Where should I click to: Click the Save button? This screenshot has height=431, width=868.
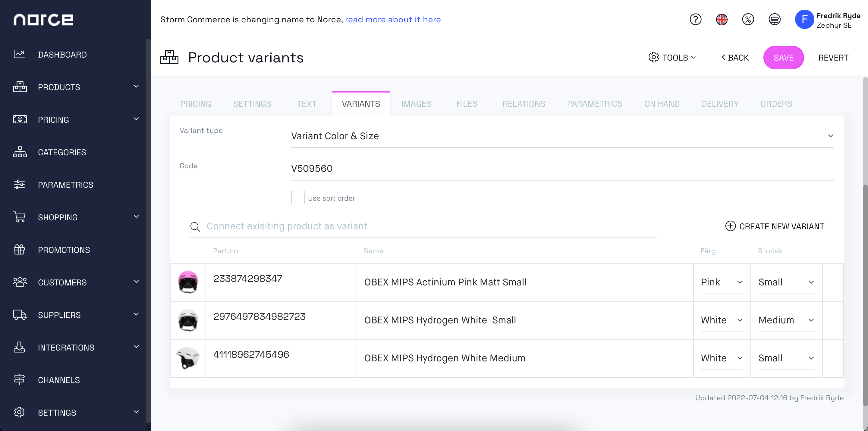[x=783, y=58]
